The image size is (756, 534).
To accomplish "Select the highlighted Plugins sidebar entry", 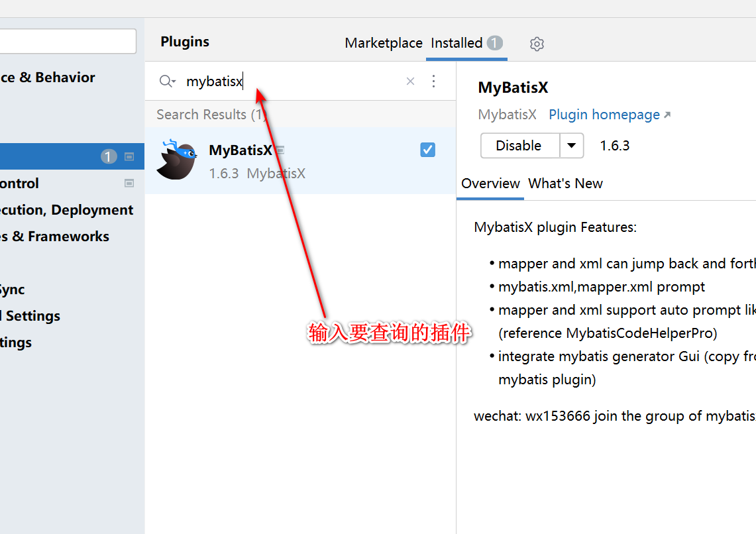I will pyautogui.click(x=72, y=156).
